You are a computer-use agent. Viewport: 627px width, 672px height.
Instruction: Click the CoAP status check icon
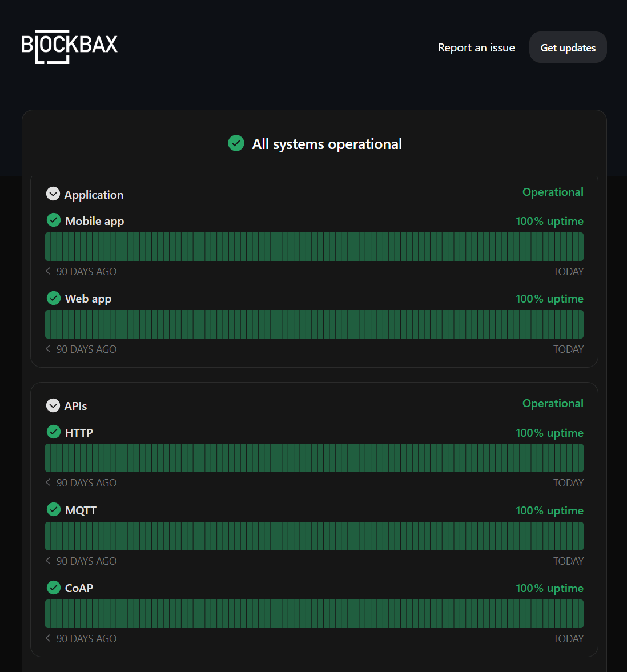pos(53,587)
